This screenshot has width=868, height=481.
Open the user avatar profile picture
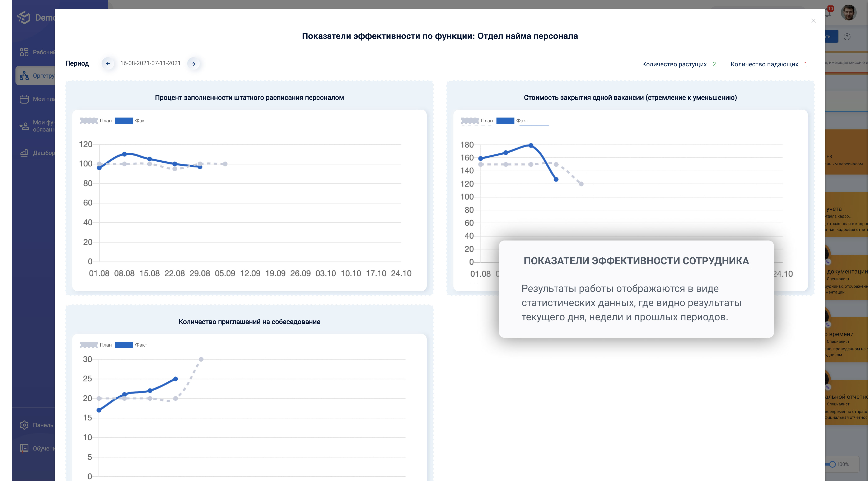pos(848,13)
